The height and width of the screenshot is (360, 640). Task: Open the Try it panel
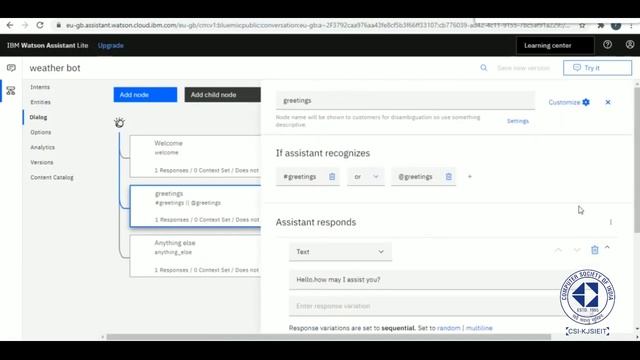pos(598,68)
